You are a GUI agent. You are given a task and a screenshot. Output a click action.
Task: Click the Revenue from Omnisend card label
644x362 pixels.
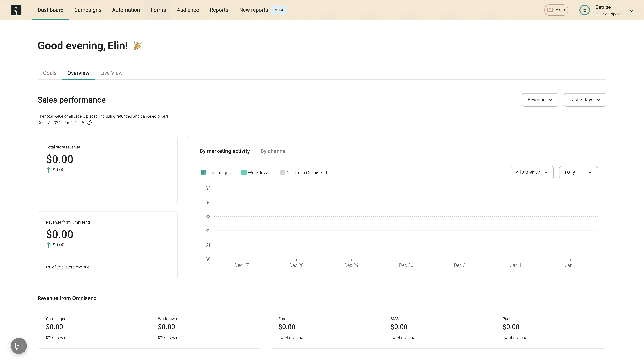coord(68,222)
